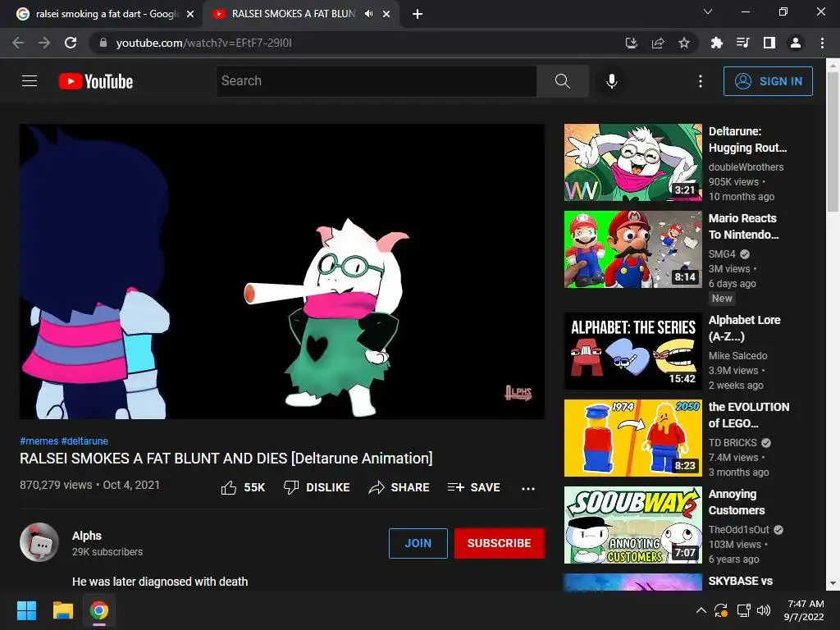Screen dimensions: 840x630
Task: Open Chrome three-dot menu
Action: [822, 43]
